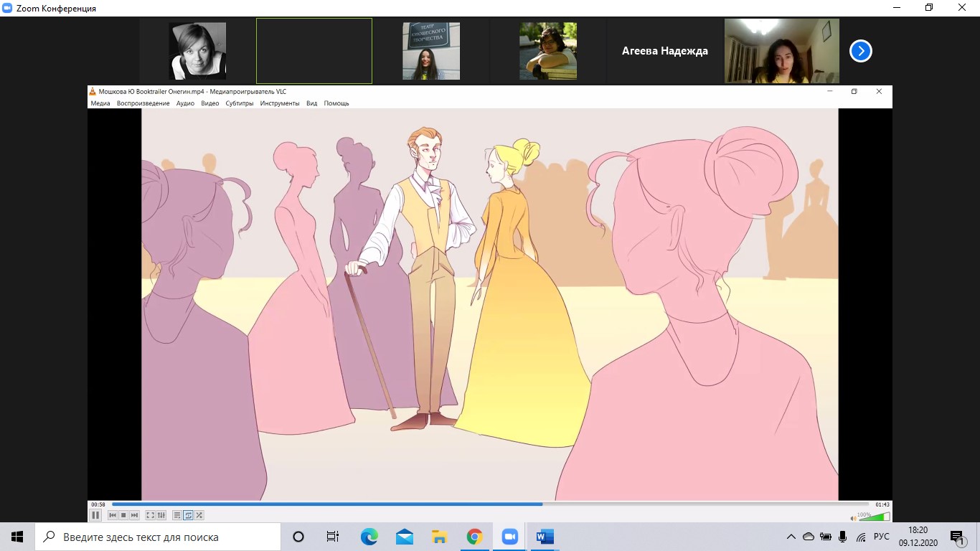Click the VLC cone title icon
Viewport: 980px width, 551px height.
tap(93, 91)
